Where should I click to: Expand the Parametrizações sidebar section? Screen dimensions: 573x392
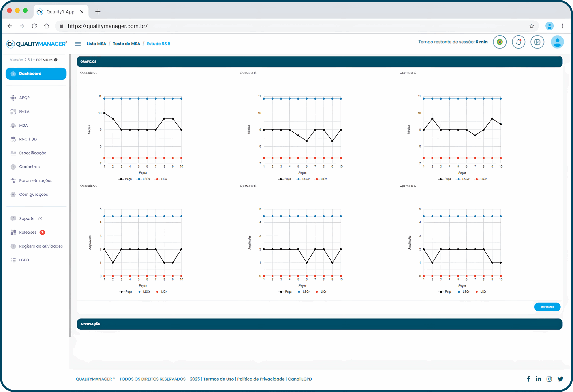[x=36, y=181]
